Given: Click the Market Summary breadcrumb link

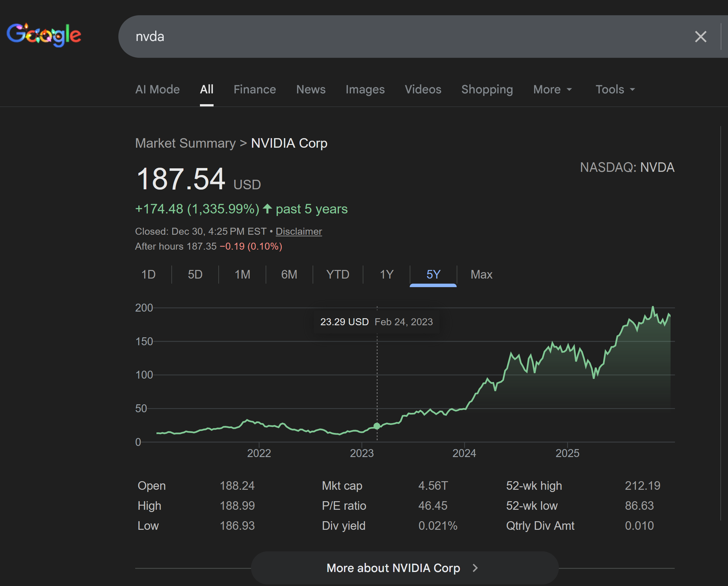Looking at the screenshot, I should tap(185, 143).
